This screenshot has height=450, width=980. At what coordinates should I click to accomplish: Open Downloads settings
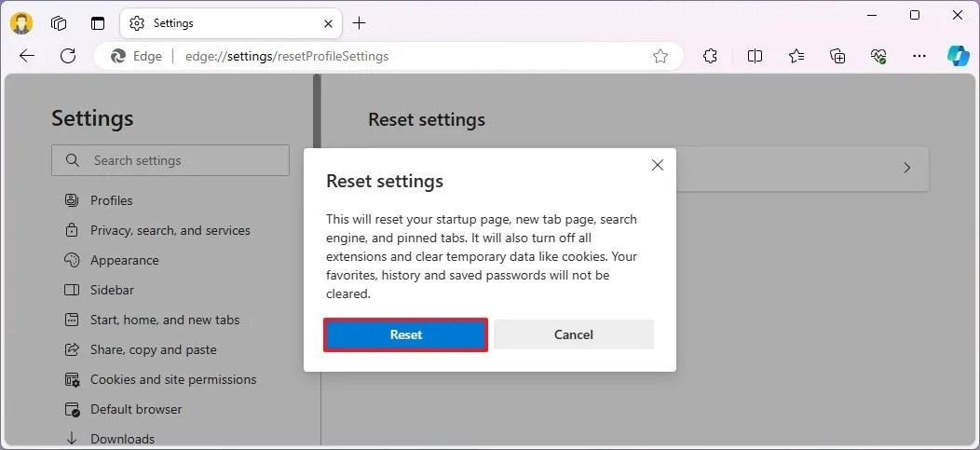pos(110,439)
